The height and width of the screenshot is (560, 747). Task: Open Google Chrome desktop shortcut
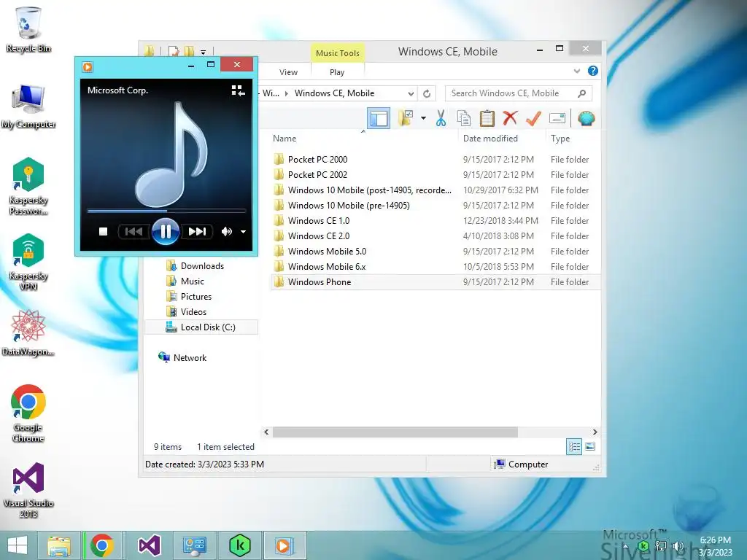click(28, 413)
